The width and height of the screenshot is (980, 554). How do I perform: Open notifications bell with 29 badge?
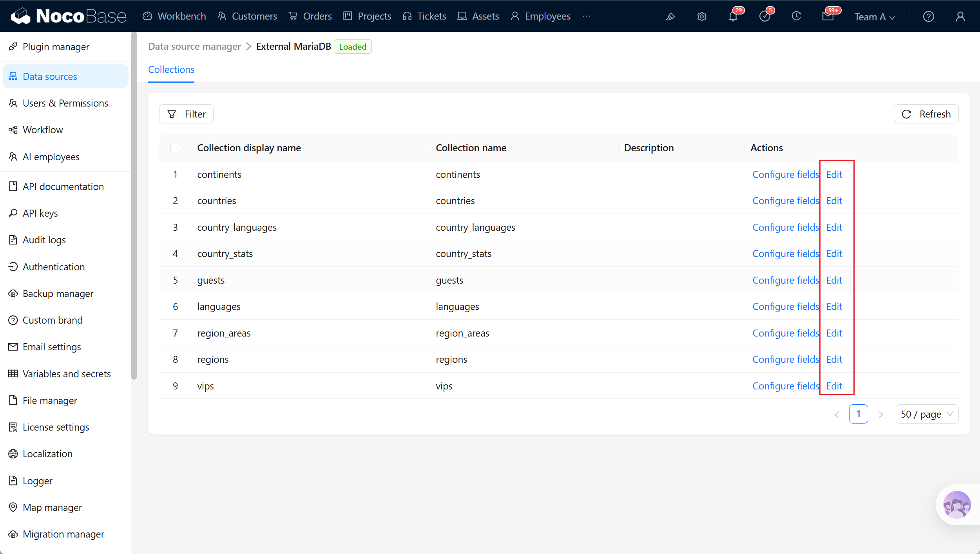click(x=733, y=16)
